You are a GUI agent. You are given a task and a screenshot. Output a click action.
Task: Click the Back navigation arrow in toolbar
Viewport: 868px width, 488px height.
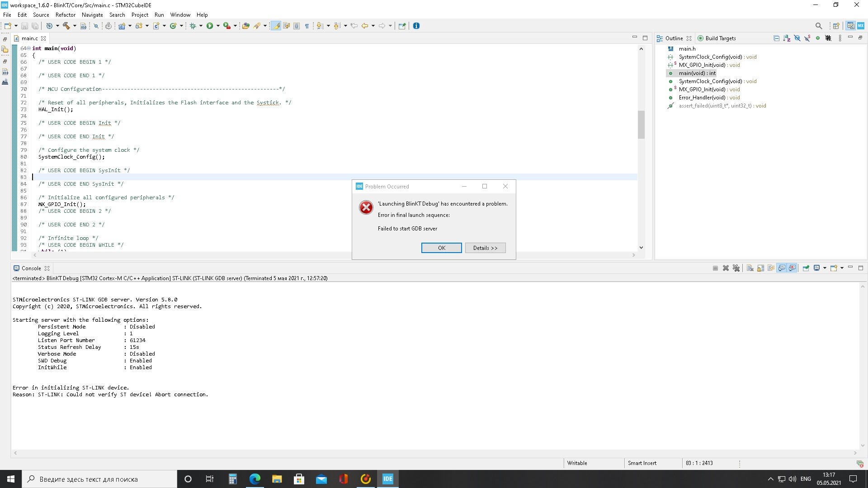(364, 26)
